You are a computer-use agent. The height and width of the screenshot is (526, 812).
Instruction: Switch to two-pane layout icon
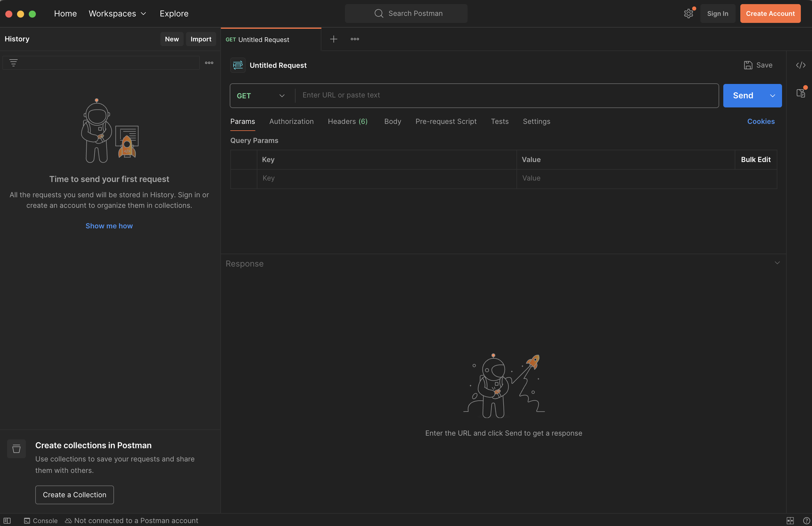tap(790, 520)
